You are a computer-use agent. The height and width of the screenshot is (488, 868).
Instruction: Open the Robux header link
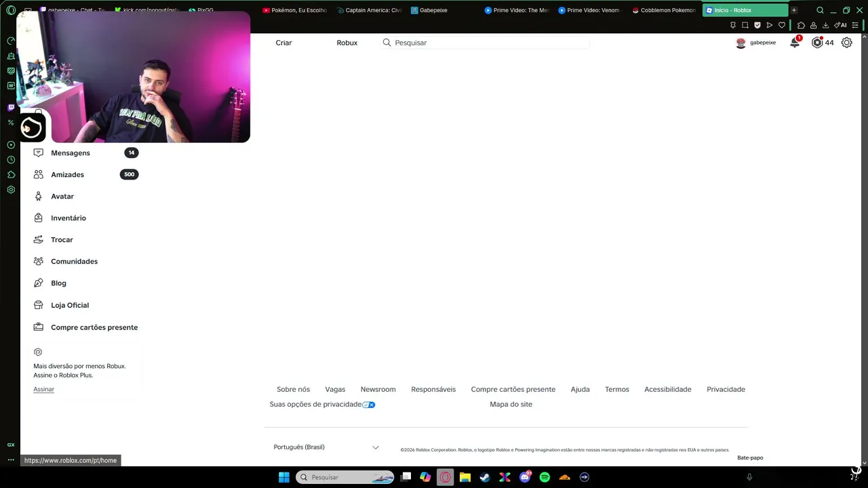pos(347,43)
